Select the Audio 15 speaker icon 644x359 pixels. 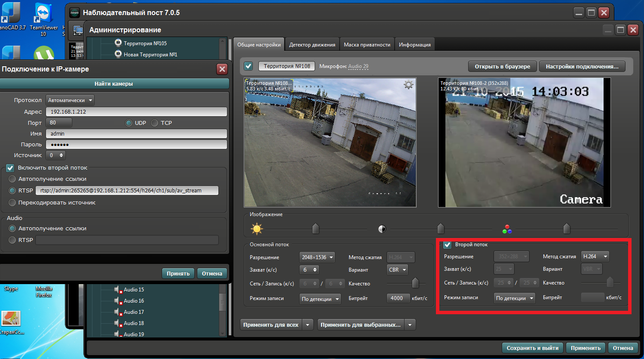117,290
